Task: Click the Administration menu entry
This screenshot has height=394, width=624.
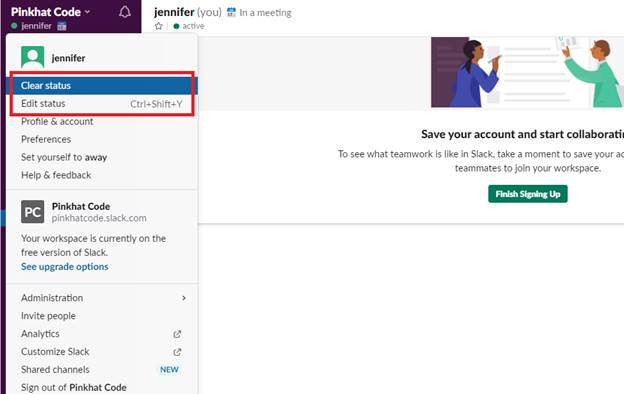Action: [102, 298]
